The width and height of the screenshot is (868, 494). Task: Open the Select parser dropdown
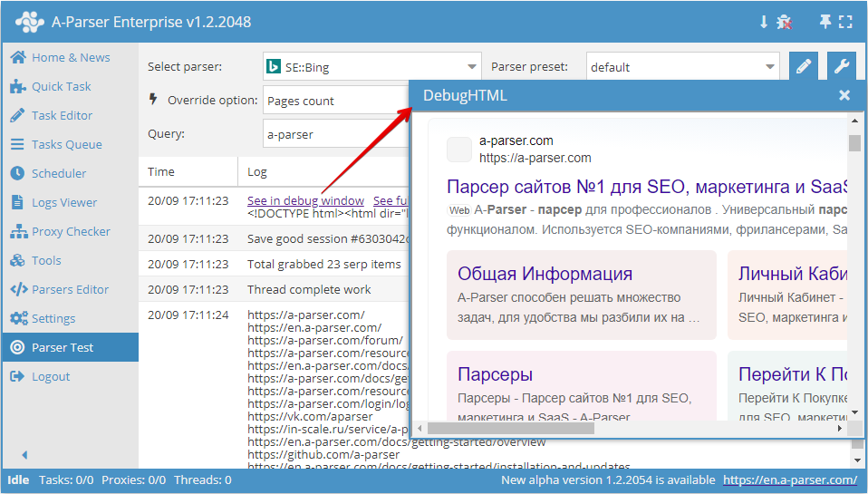[x=372, y=67]
